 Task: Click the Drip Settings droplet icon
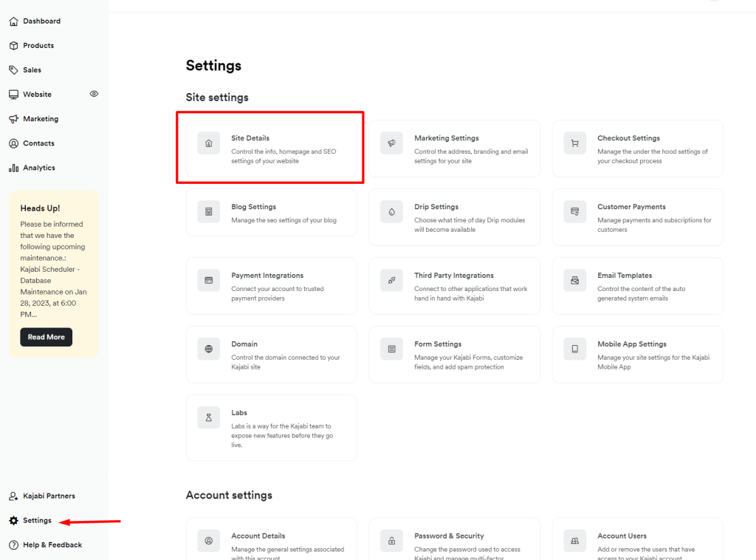tap(391, 212)
